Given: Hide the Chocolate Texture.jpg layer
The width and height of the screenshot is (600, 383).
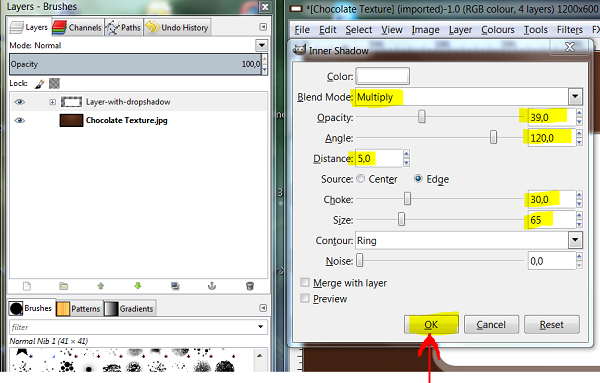Looking at the screenshot, I should tap(20, 121).
